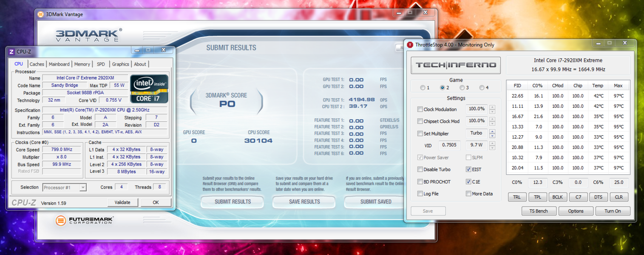Click the Set Multiplier Turbo stepper
This screenshot has height=255, width=644.
tap(492, 133)
